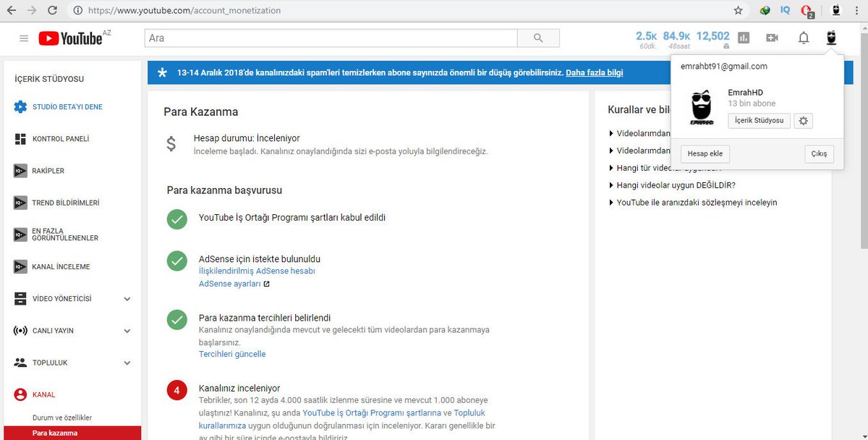Click the 12,502 subscriber count stat
Screen dimensions: 868x440
(x=713, y=39)
